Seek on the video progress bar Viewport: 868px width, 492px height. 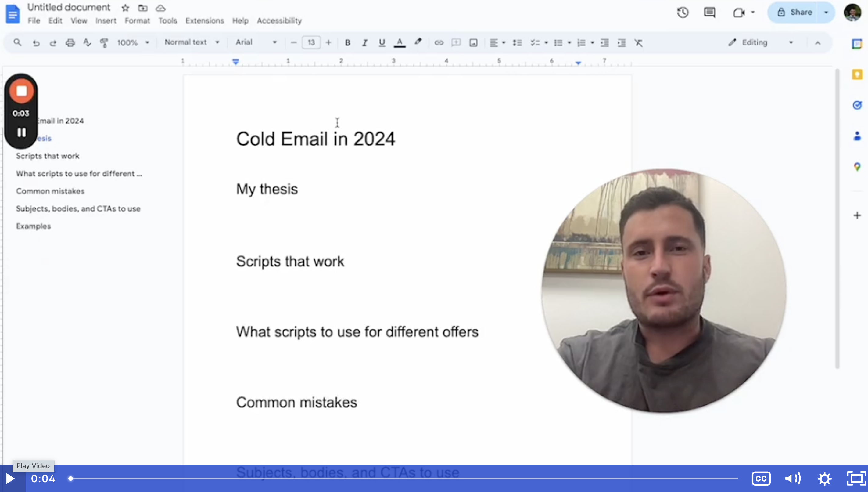tap(404, 479)
